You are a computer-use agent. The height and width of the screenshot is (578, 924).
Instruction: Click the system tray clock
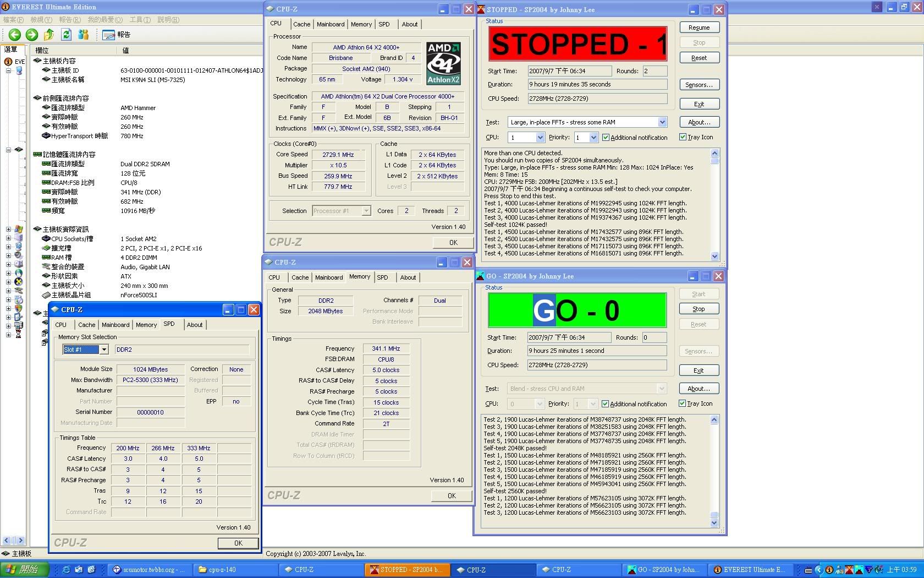pos(901,570)
